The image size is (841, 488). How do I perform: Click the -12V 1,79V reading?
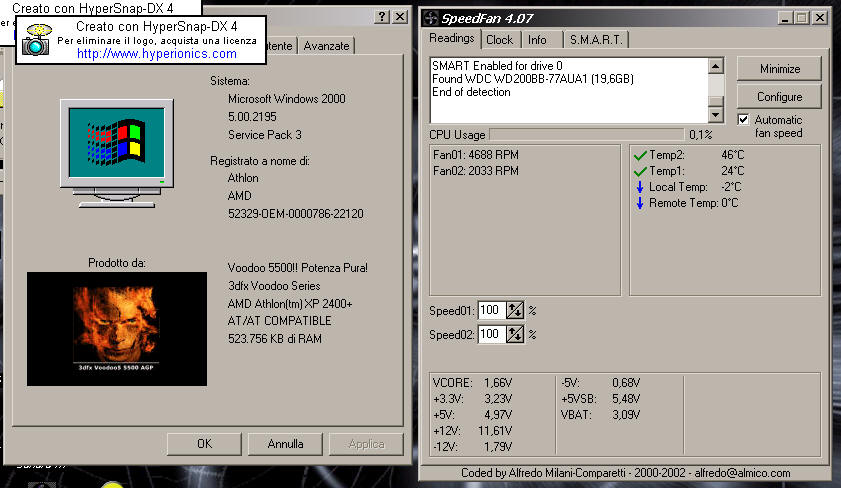[x=472, y=447]
